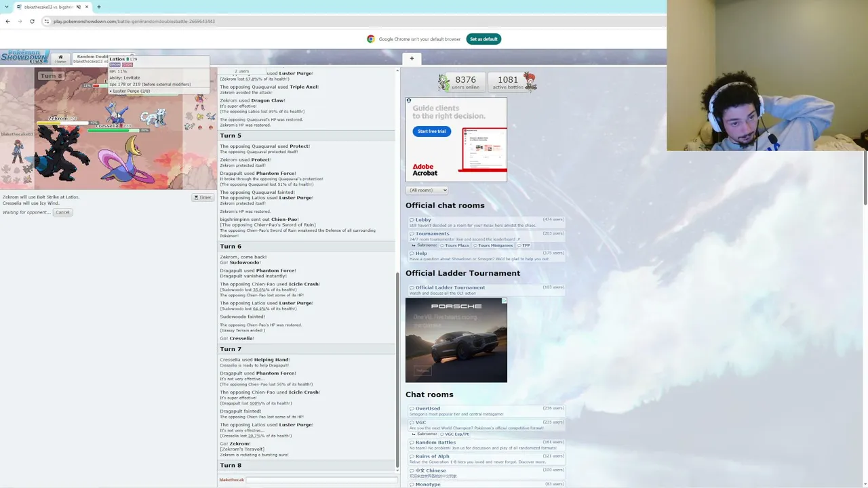The height and width of the screenshot is (488, 868).
Task: Close the blakethecake03 vs. bigshrimpins browser tab
Action: click(87, 7)
